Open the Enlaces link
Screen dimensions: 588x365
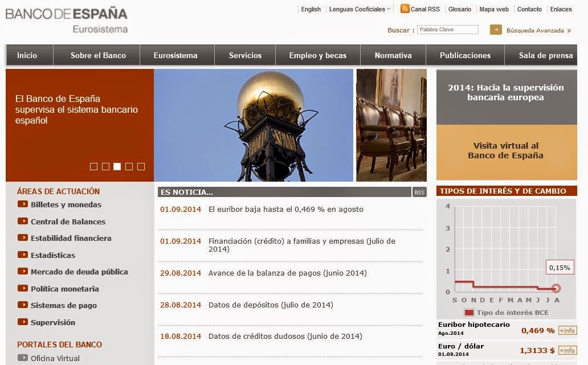click(561, 9)
